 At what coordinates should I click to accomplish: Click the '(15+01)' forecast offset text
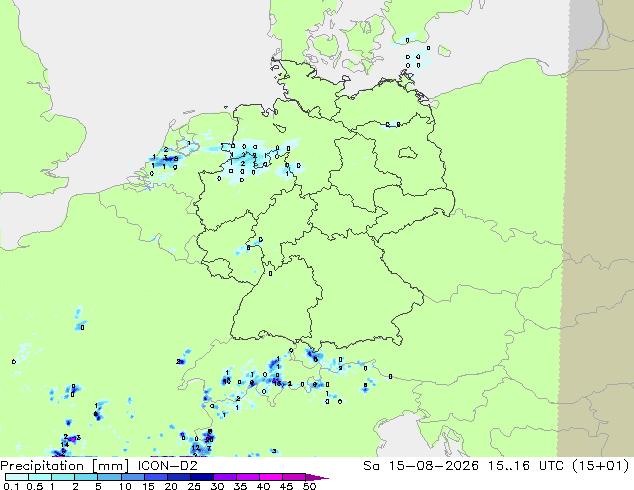[600, 466]
